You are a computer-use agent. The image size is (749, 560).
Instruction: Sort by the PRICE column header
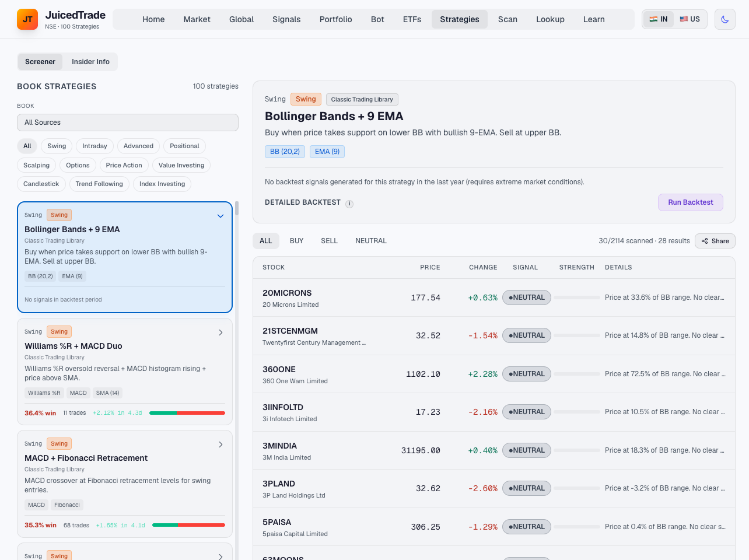(430, 267)
